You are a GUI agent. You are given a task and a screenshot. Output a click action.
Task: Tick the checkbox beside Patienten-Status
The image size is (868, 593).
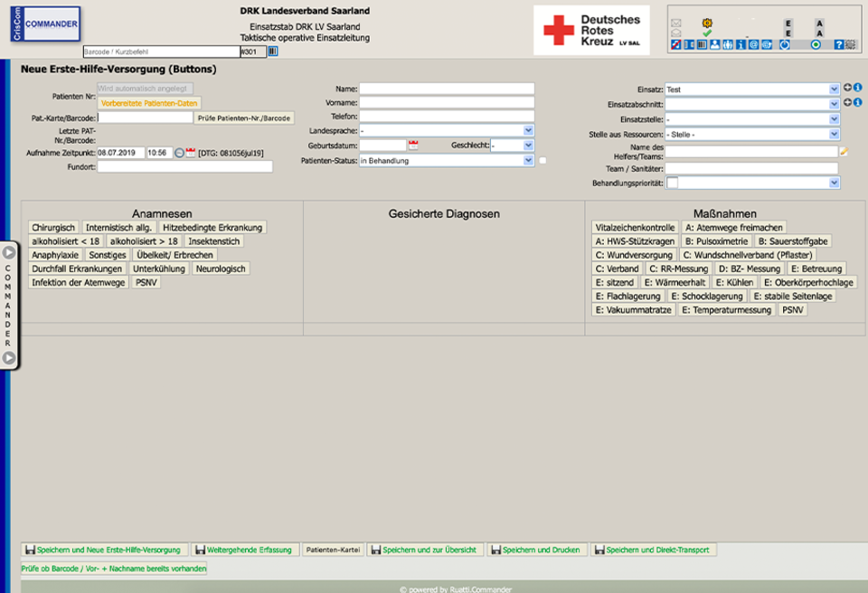tap(542, 161)
